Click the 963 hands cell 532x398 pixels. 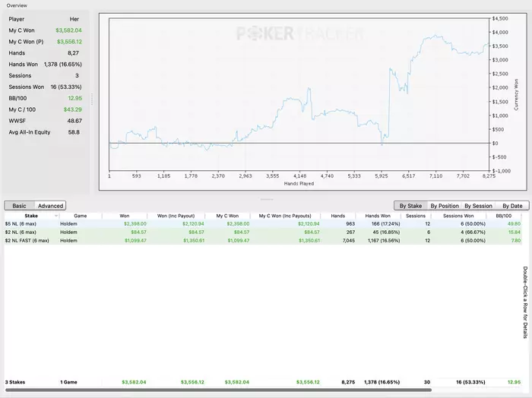[x=350, y=224]
